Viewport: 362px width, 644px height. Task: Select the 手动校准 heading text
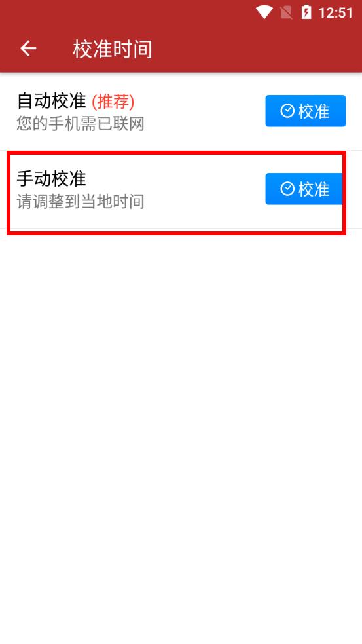52,179
